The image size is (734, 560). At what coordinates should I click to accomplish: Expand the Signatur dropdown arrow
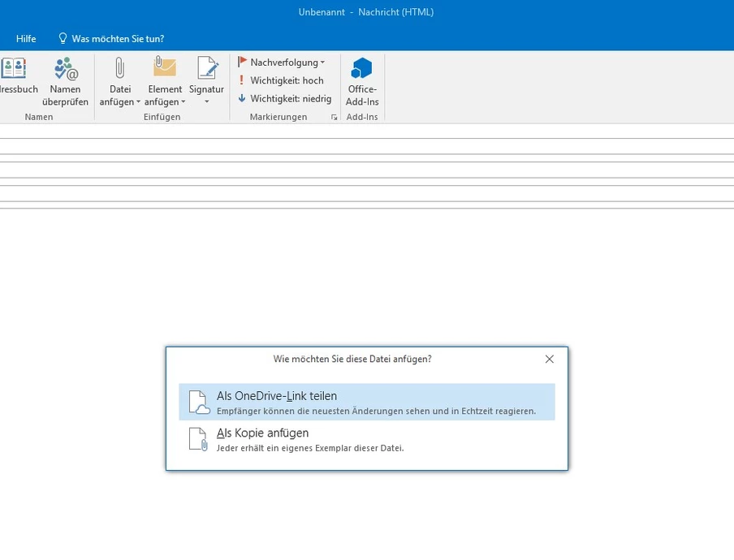click(206, 101)
